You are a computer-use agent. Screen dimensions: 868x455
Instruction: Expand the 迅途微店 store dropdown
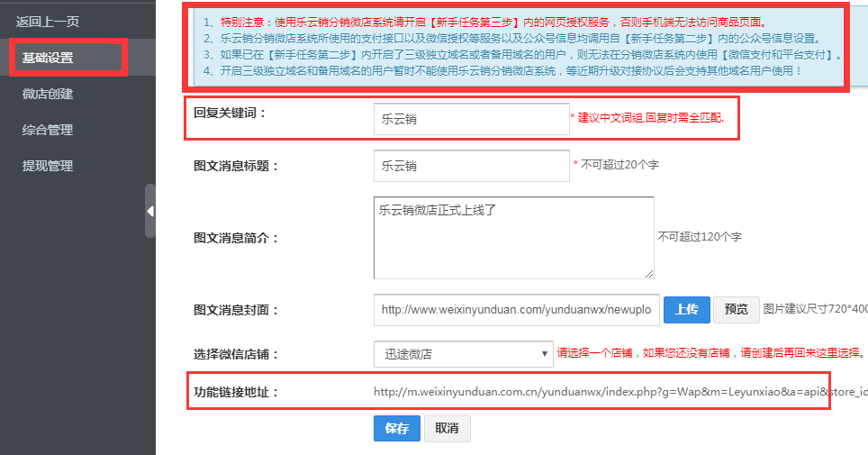coord(463,354)
